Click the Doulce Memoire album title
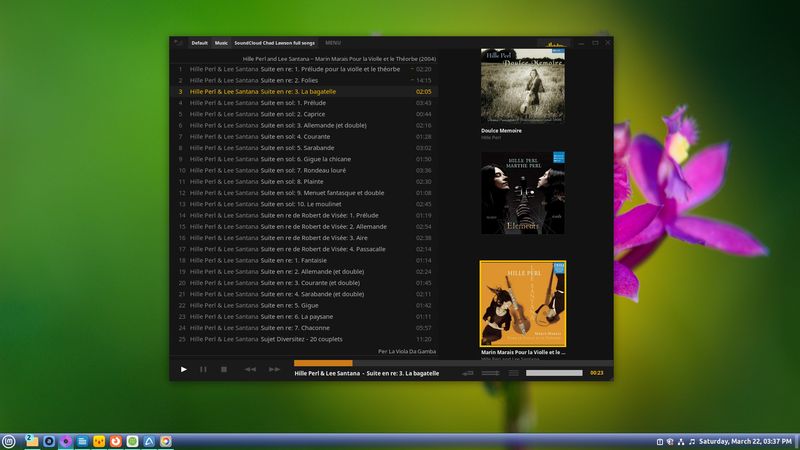The width and height of the screenshot is (800, 450). [x=501, y=131]
